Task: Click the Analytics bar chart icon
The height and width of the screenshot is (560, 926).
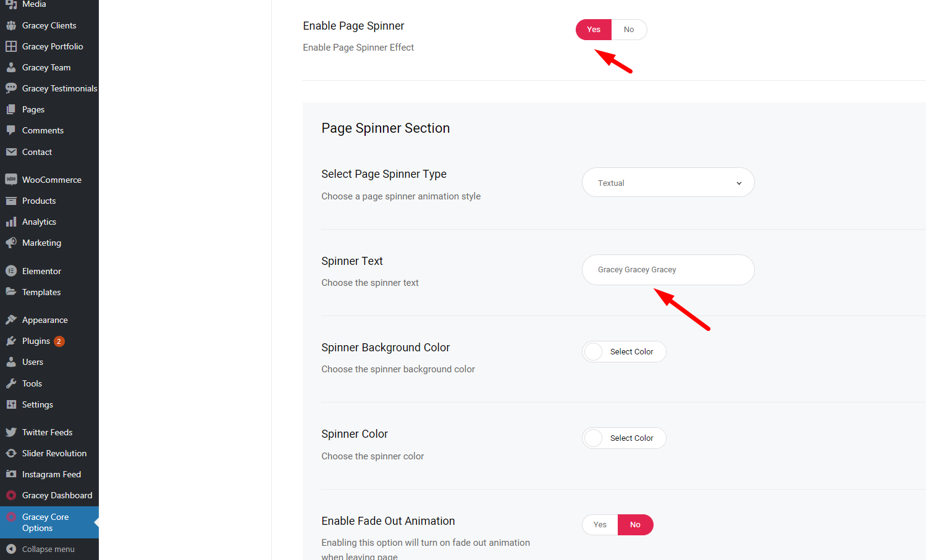Action: [x=11, y=222]
